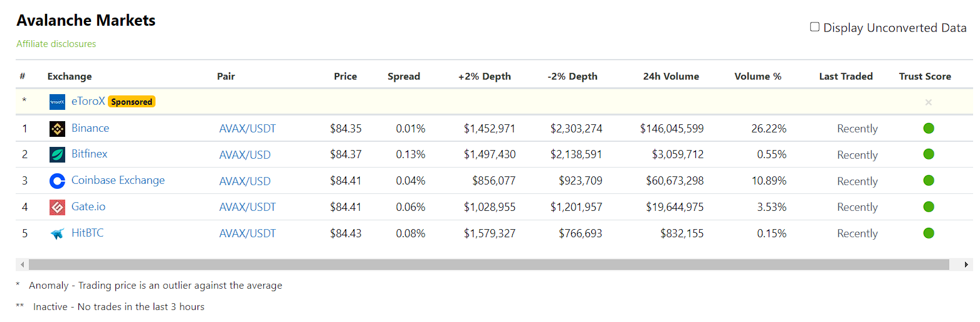The width and height of the screenshot is (980, 322).
Task: Open HitBTC's AVAX/USDT pair link
Action: 248,233
